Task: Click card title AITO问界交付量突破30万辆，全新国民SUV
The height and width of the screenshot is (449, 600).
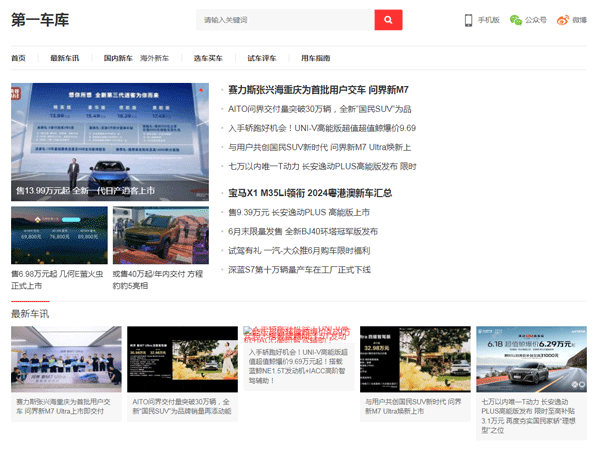Action: tap(182, 407)
